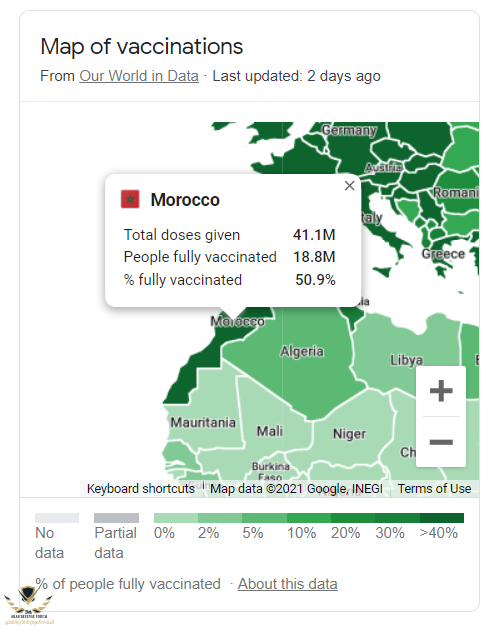Select Mali on the map

coord(270,431)
